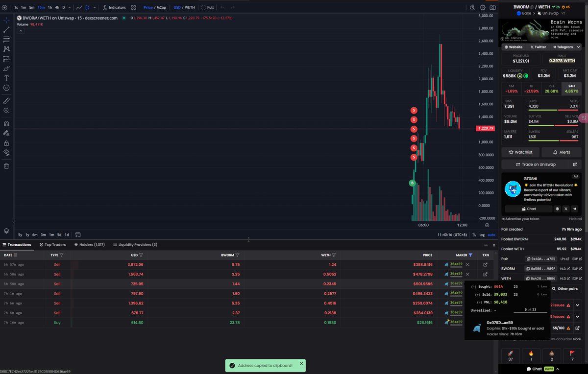Select the 5M price change period
588x374 pixels.
point(512,89)
